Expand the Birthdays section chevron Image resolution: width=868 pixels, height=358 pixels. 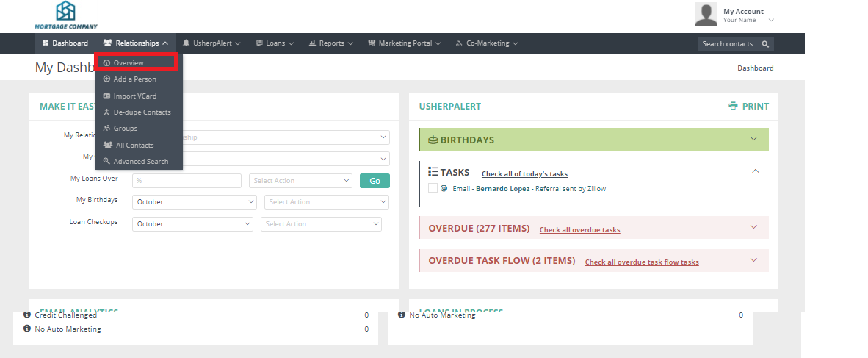[x=753, y=139]
